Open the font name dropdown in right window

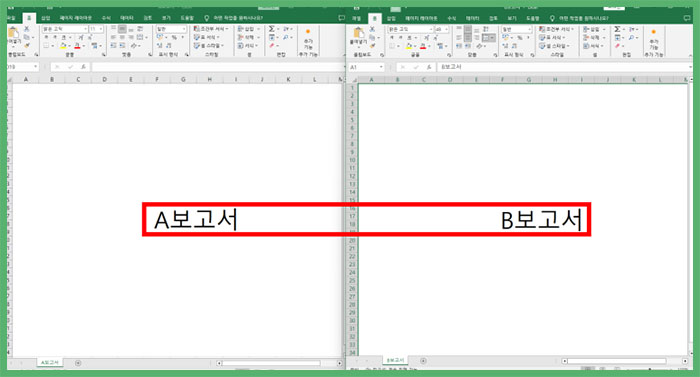431,29
